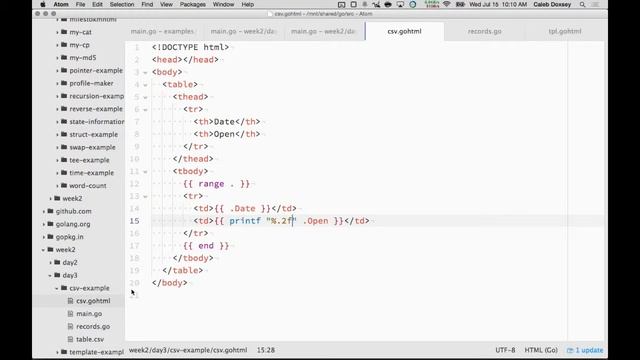Expand the gopkg.in folder arrow
Image resolution: width=640 pixels, height=360 pixels.
44,237
